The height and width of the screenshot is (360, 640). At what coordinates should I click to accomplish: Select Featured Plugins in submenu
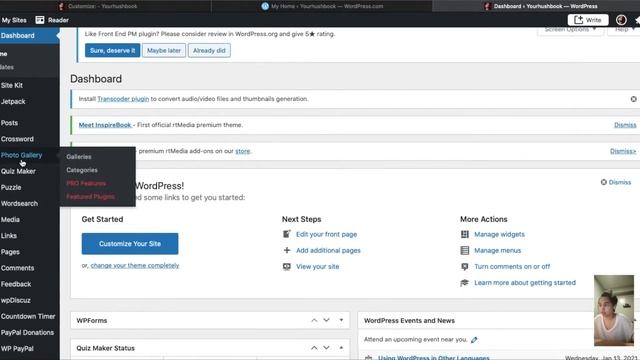[90, 197]
